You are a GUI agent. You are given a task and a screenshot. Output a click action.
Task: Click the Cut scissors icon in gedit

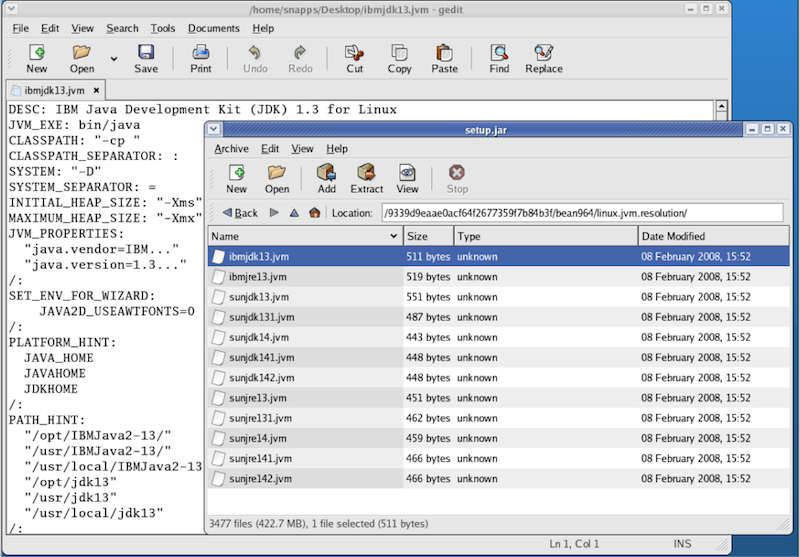355,53
